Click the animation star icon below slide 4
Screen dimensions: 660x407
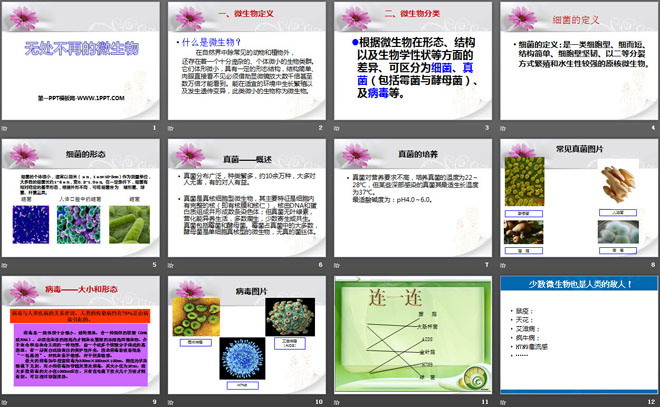503,128
